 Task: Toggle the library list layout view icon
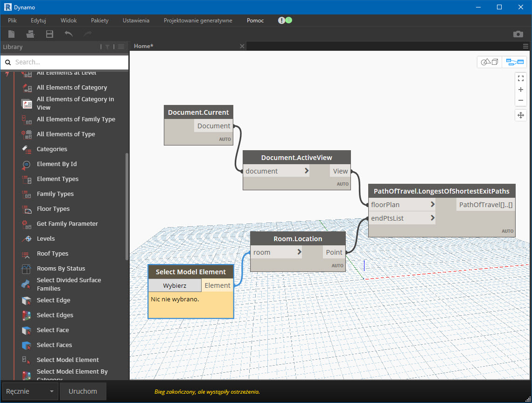[x=121, y=47]
